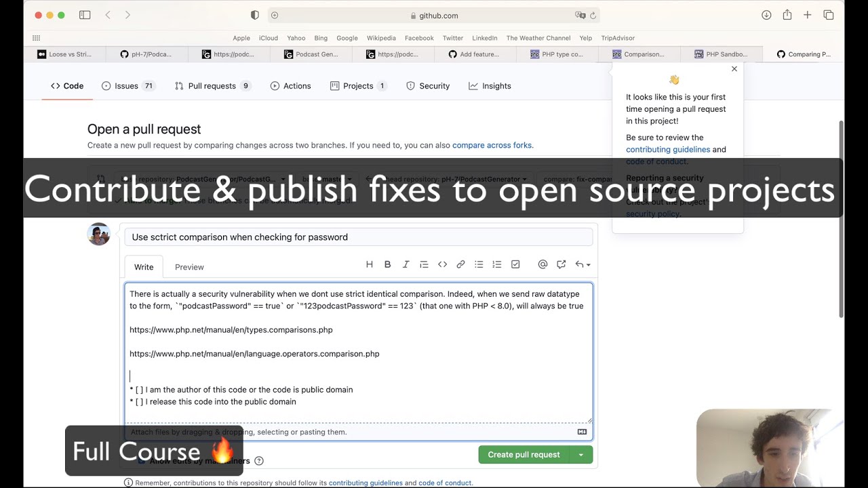This screenshot has width=868, height=488.
Task: Mention a user with the @ icon
Action: click(542, 264)
